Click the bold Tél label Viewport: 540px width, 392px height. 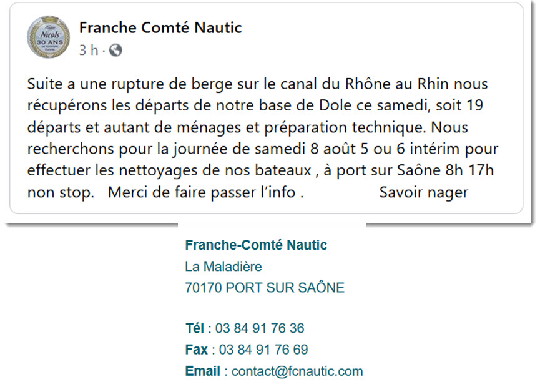pos(195,328)
